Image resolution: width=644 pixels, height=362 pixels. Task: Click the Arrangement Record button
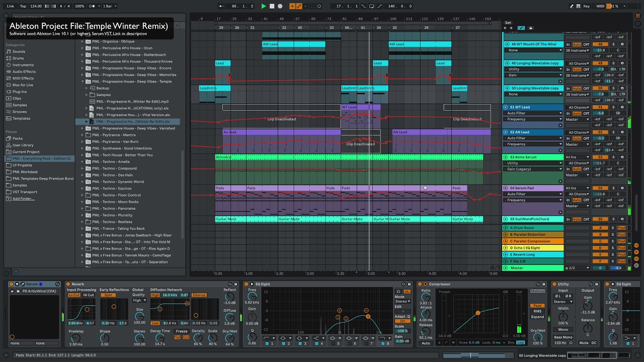[x=280, y=6]
